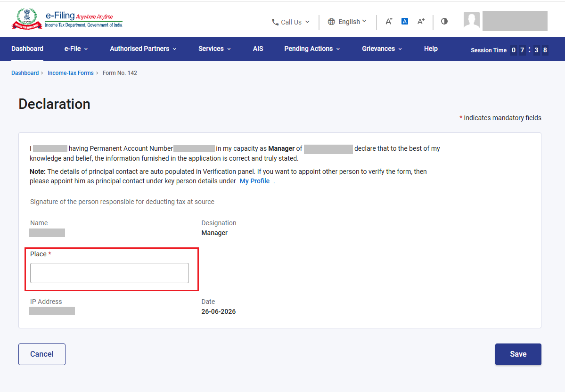This screenshot has width=565, height=392.
Task: Click the Declaration heading
Action: (x=54, y=104)
